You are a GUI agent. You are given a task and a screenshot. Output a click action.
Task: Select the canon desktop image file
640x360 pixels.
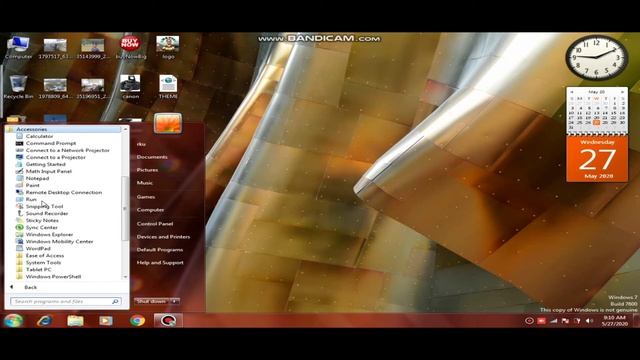131,87
